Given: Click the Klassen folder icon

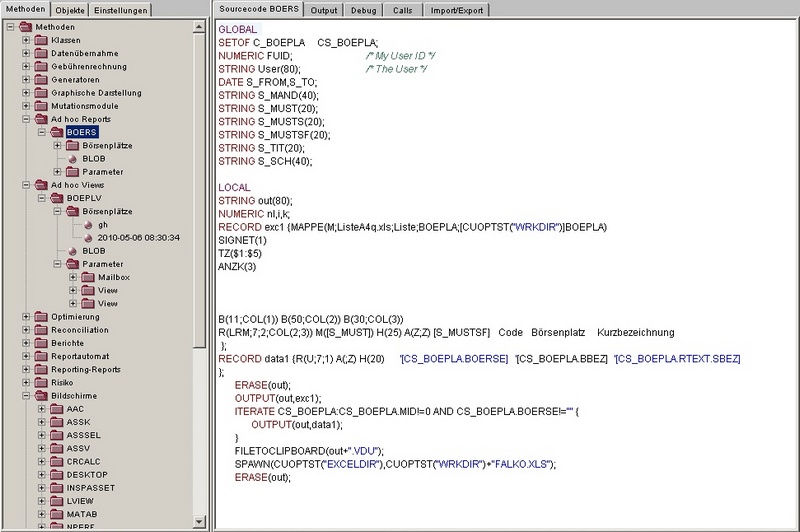Looking at the screenshot, I should click(x=41, y=40).
